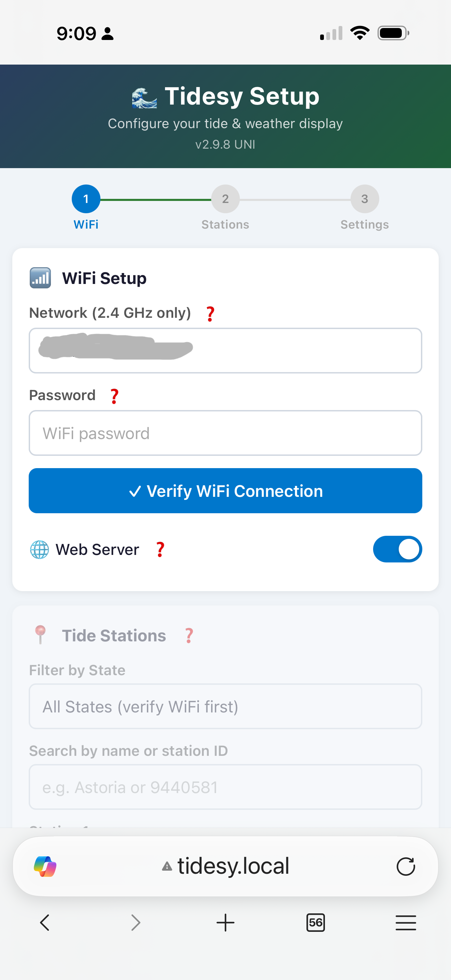Disable the Web Server toggle
The width and height of the screenshot is (451, 980).
click(x=397, y=549)
